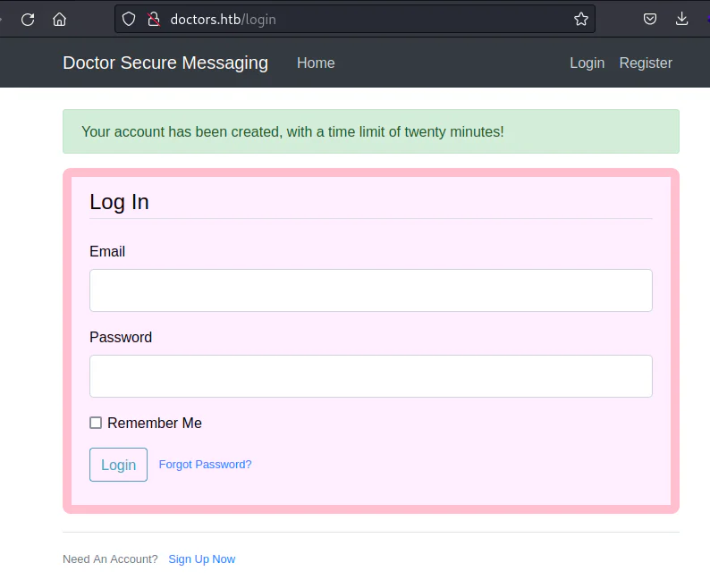Click into the Email input field
This screenshot has height=588, width=710.
pyautogui.click(x=371, y=290)
